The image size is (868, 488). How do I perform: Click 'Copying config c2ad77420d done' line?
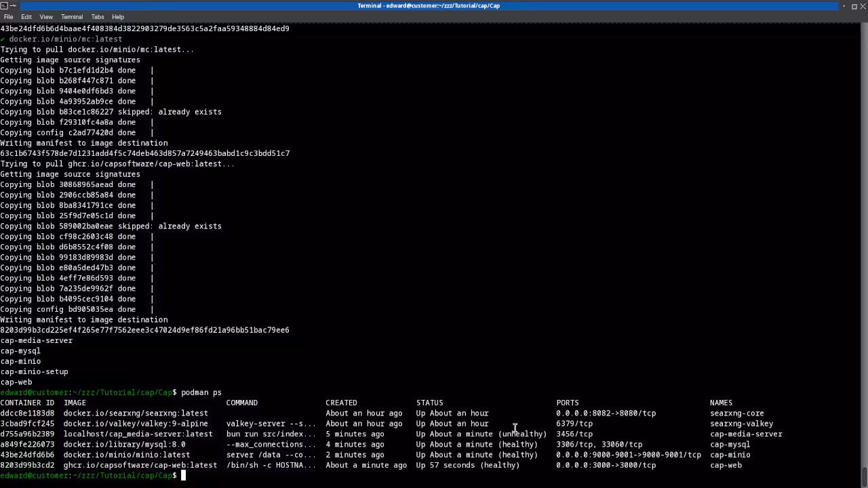click(77, 133)
